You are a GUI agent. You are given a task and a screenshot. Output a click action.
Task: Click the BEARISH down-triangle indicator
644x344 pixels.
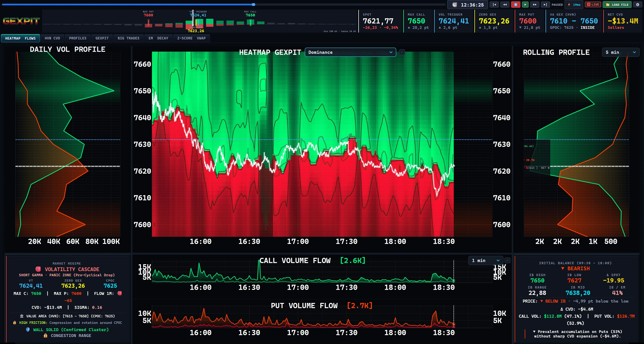click(x=563, y=269)
